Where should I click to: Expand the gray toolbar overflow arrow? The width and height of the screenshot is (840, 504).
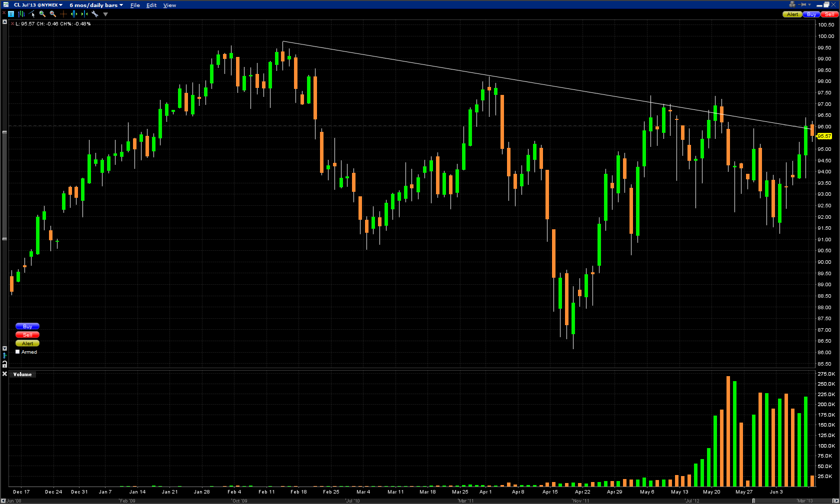(105, 14)
